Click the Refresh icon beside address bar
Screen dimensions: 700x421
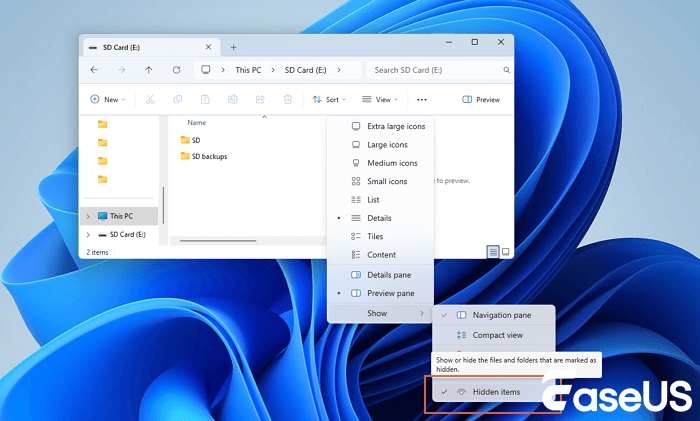click(x=176, y=70)
